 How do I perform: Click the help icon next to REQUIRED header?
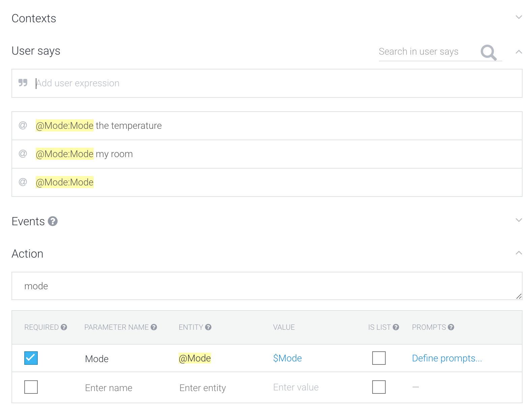coord(64,327)
